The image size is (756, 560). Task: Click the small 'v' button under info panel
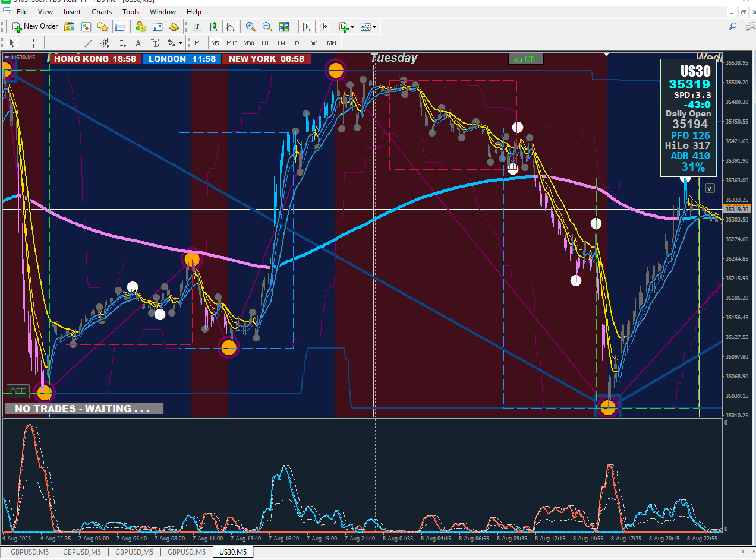710,188
